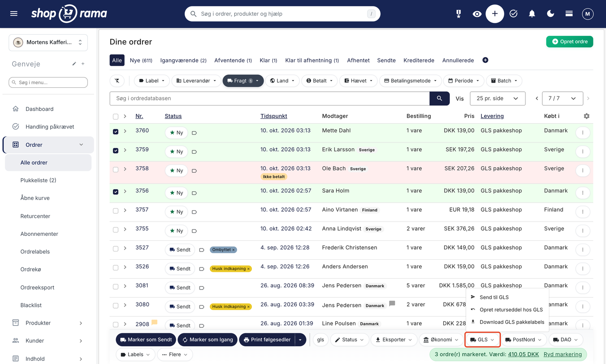
Task: Change the 25 pr. side page size
Action: pos(498,99)
